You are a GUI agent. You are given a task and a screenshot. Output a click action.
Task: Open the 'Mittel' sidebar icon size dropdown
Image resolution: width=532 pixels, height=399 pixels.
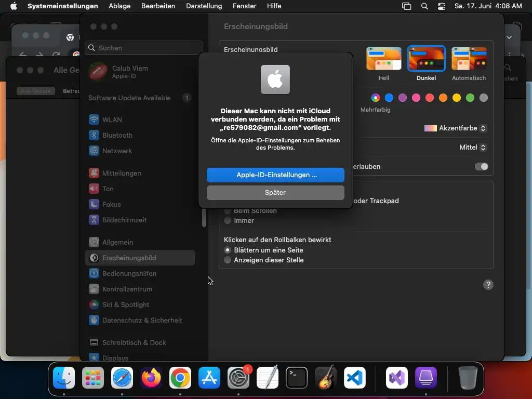tap(473, 147)
